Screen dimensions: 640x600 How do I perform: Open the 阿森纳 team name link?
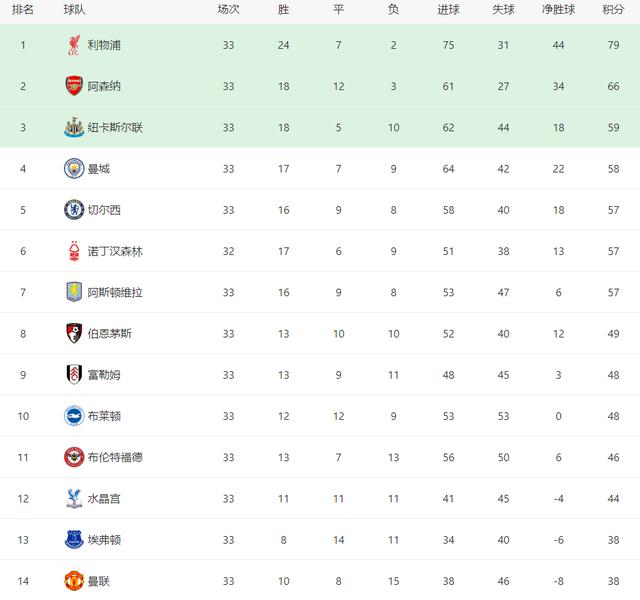coord(104,86)
